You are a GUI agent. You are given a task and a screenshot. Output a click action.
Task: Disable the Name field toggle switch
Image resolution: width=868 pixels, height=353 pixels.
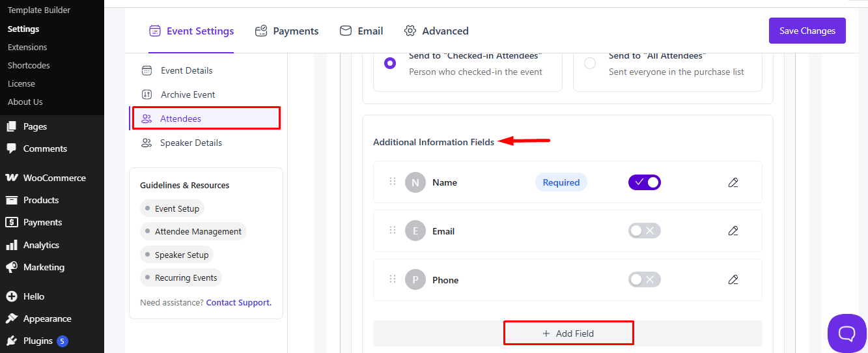(645, 182)
